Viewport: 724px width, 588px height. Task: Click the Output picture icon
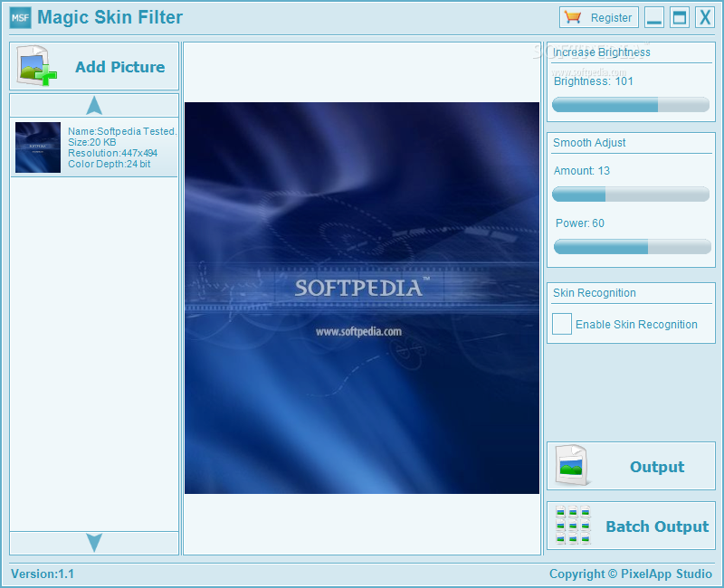(x=573, y=465)
